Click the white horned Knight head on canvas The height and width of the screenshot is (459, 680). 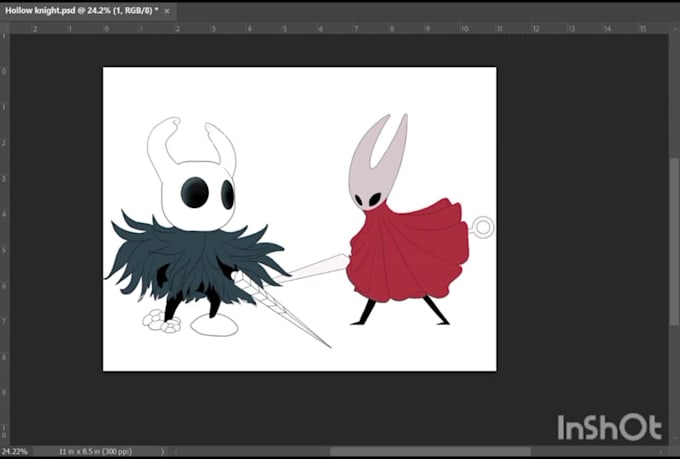pyautogui.click(x=193, y=176)
